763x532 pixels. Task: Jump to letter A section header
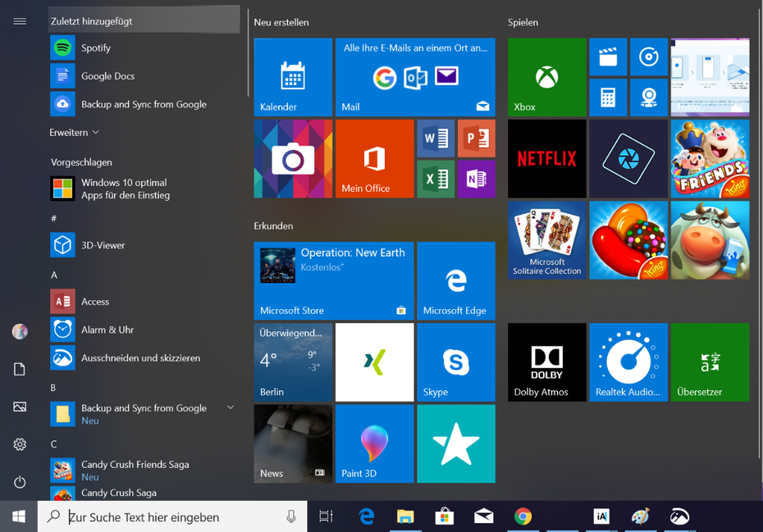coord(54,275)
